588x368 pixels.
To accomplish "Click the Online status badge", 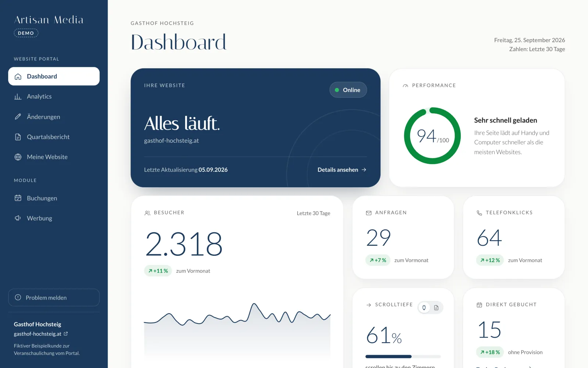I will click(x=348, y=90).
